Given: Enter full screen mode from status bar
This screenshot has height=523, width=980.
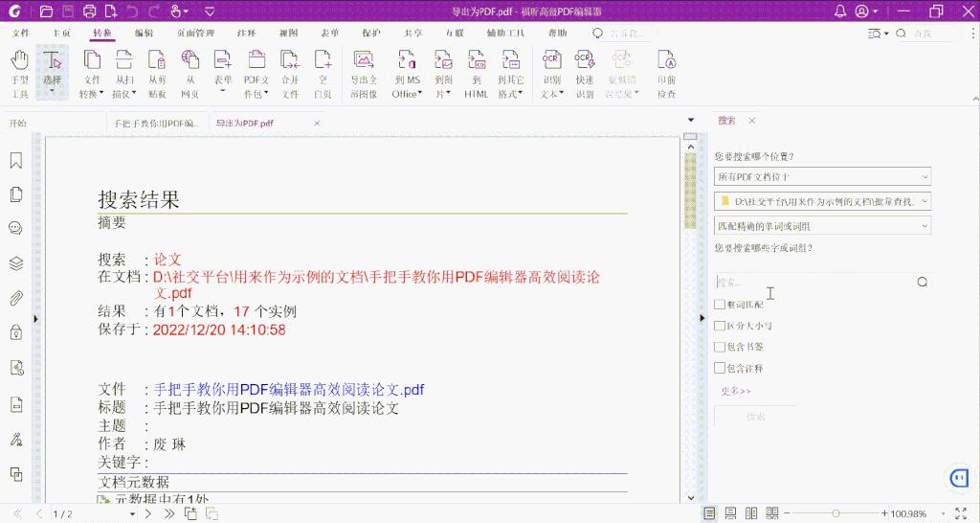Looking at the screenshot, I should [x=961, y=513].
